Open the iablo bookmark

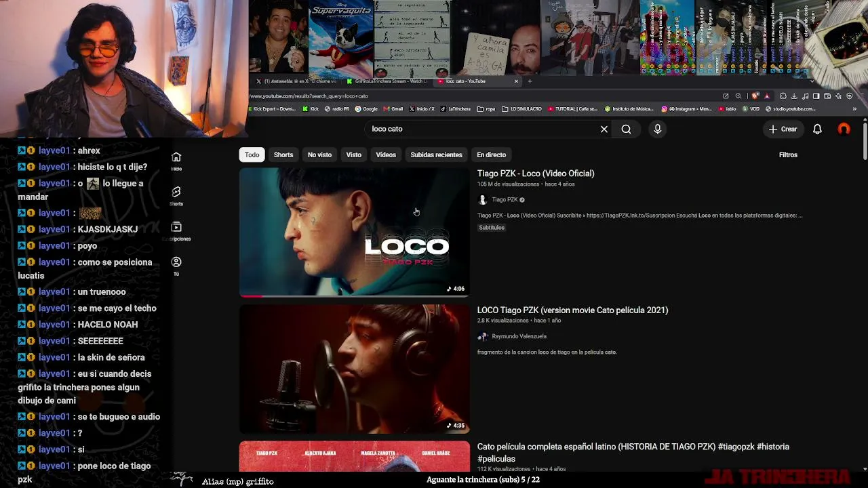728,108
